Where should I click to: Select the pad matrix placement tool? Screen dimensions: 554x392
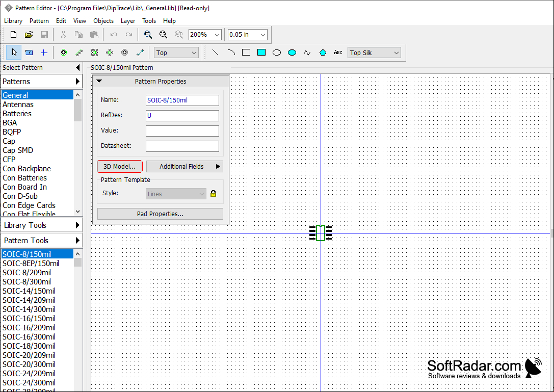94,53
